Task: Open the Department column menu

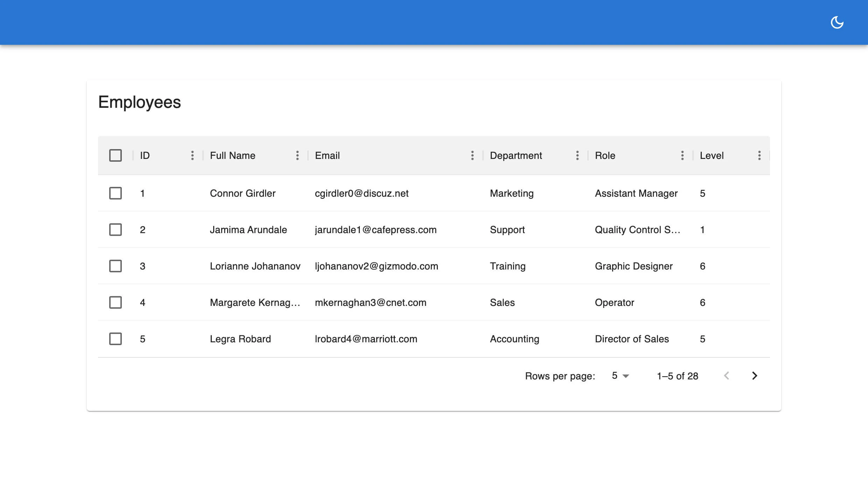Action: [x=577, y=155]
